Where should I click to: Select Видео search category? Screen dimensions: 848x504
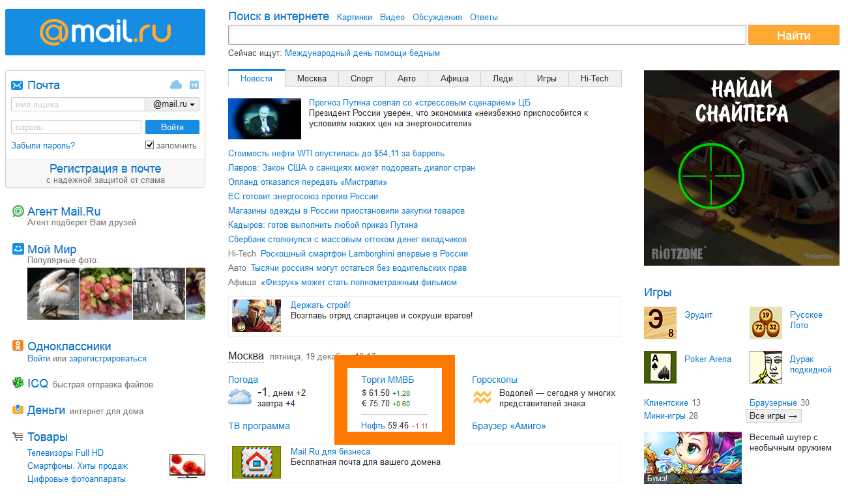[392, 18]
